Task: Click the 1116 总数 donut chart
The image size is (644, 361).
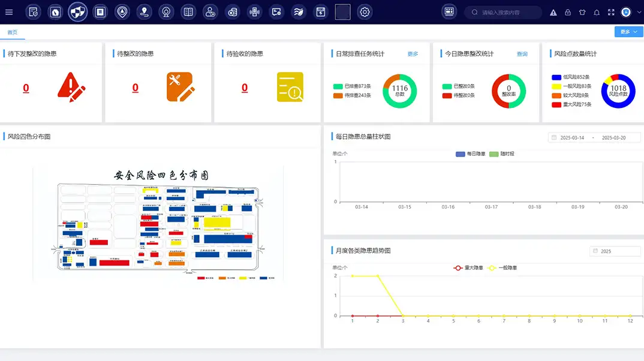Action: click(399, 91)
